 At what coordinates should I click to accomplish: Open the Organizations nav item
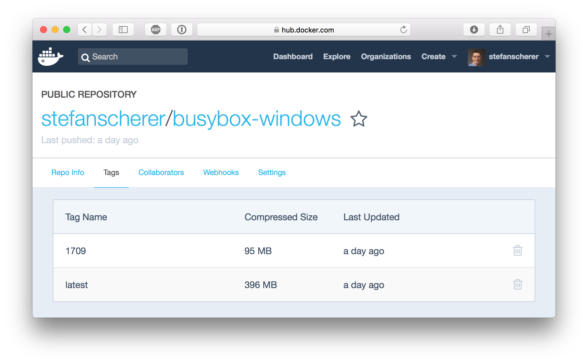pos(386,57)
